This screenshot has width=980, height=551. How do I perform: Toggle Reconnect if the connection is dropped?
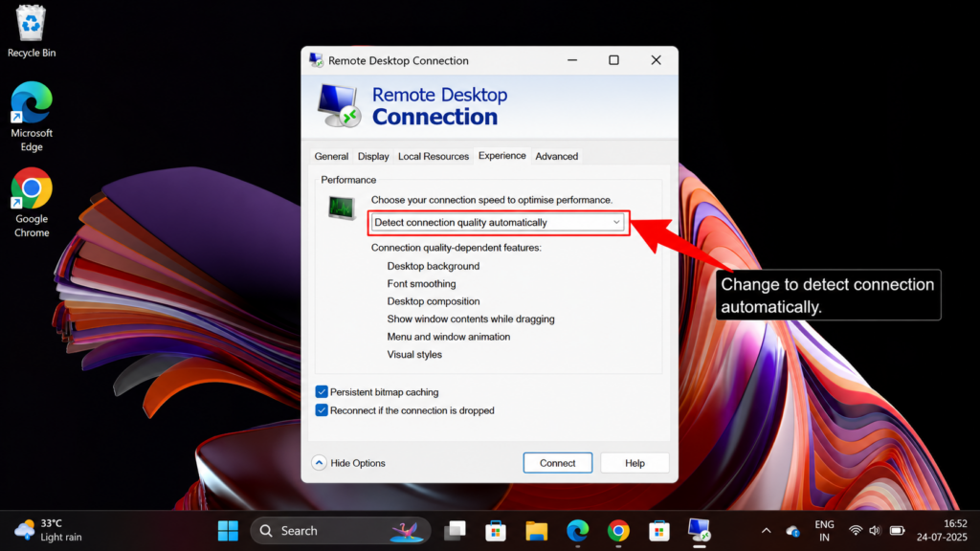pos(322,410)
